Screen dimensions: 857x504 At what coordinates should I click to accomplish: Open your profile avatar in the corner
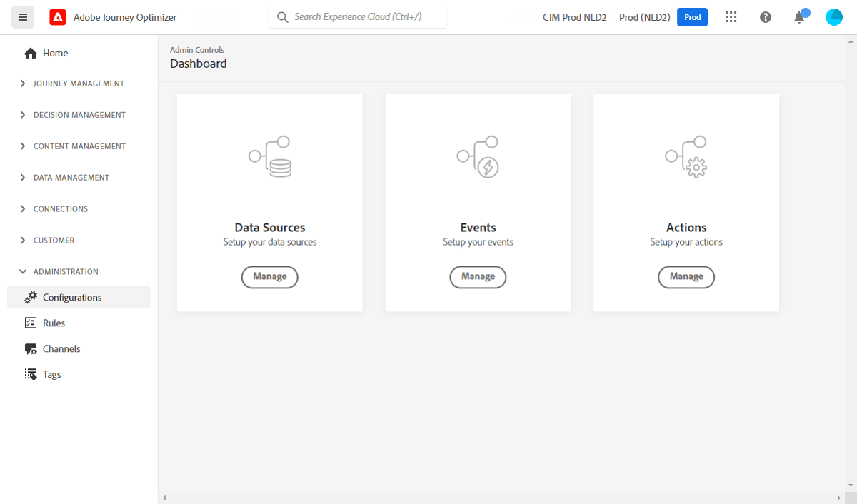point(833,16)
